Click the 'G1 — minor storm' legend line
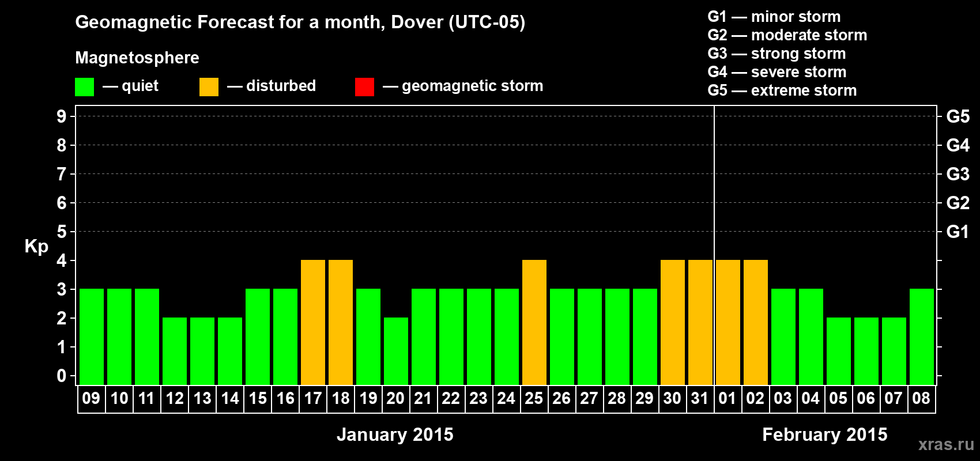Image resolution: width=980 pixels, height=461 pixels. point(774,17)
